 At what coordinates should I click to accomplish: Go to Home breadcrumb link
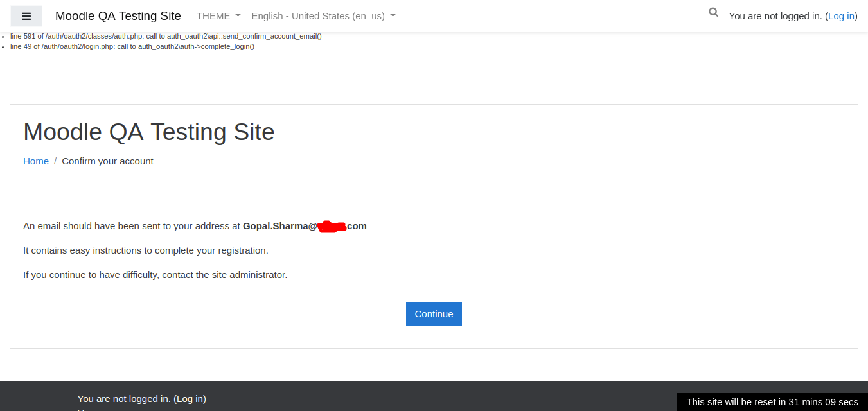(x=36, y=161)
